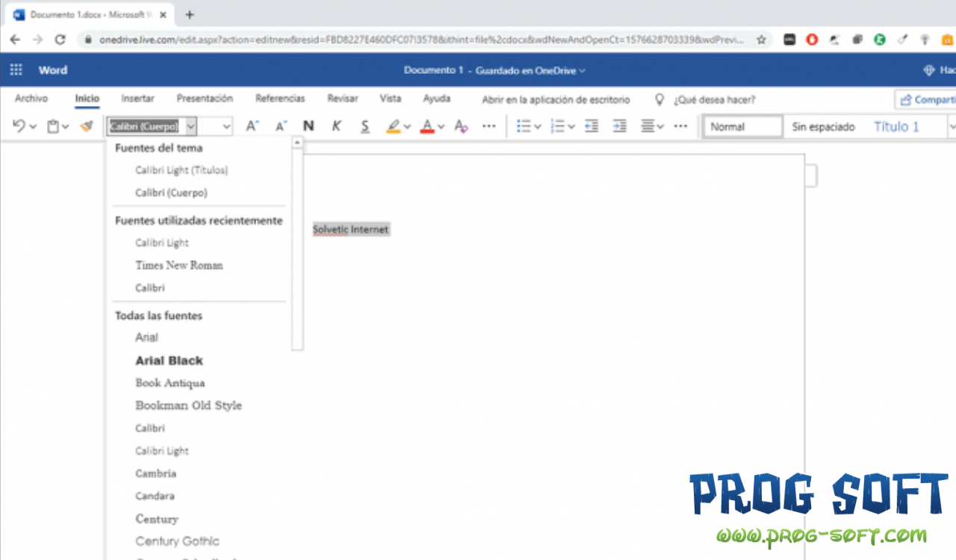Expand bullet list style arrow
Screen dimensions: 956x560
tap(538, 127)
